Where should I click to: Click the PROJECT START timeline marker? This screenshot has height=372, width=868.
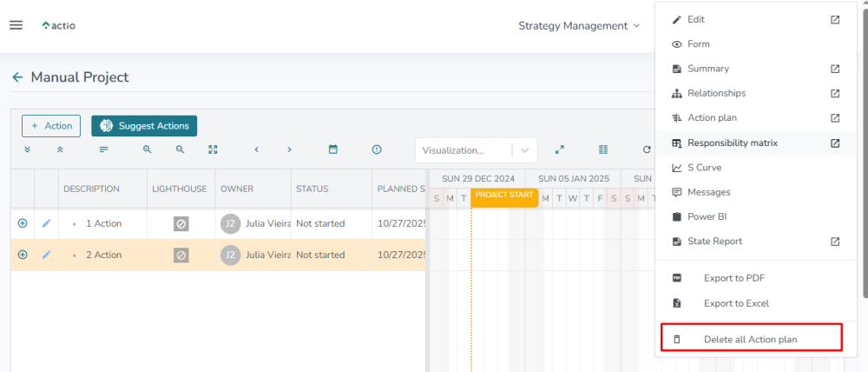[504, 197]
